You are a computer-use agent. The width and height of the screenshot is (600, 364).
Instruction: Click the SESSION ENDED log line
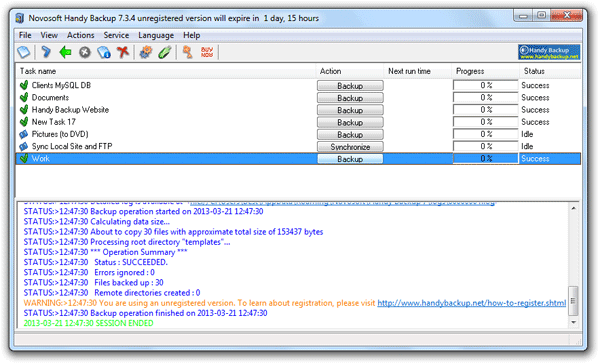click(x=88, y=323)
